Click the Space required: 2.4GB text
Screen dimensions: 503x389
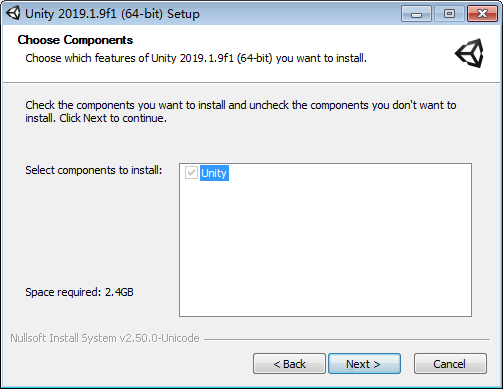[x=79, y=292]
